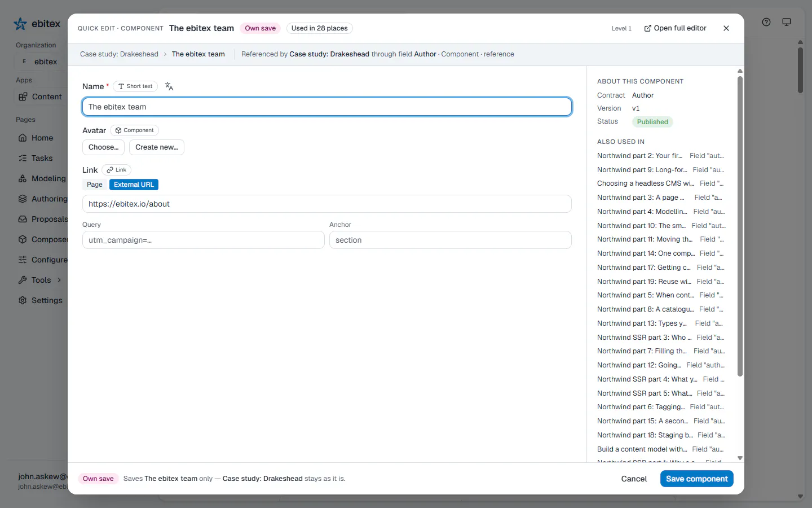The height and width of the screenshot is (508, 812).
Task: Close the quick edit dialog
Action: click(x=726, y=28)
